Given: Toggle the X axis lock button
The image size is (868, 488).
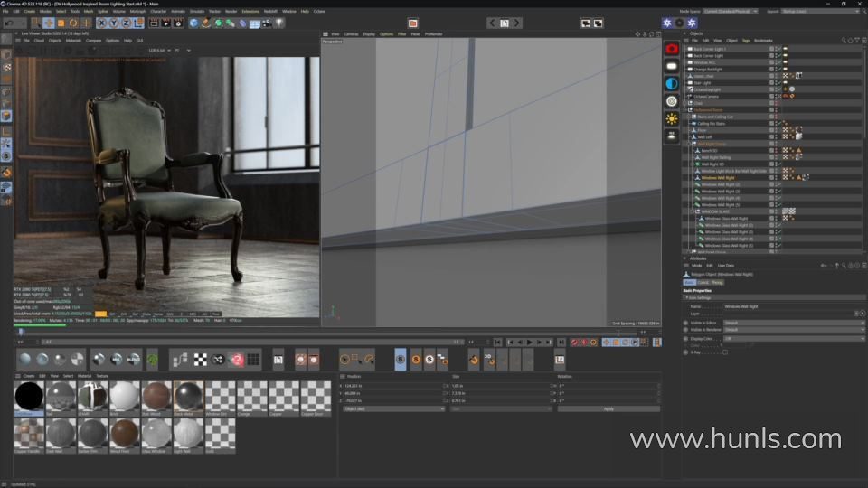Looking at the screenshot, I should point(101,23).
